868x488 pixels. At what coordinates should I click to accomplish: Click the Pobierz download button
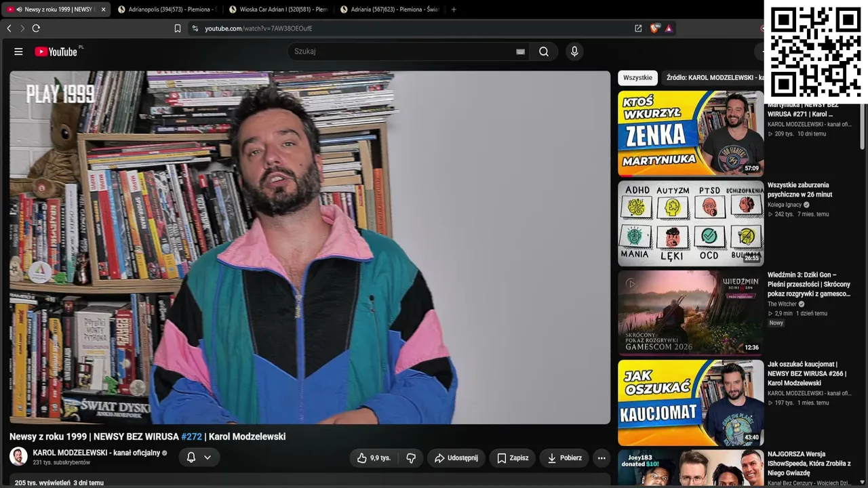pyautogui.click(x=564, y=458)
